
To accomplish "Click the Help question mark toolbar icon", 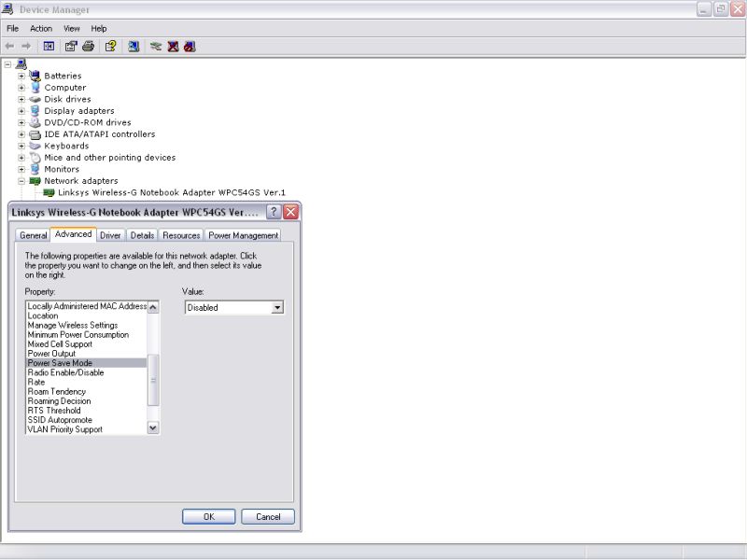I will (x=110, y=46).
